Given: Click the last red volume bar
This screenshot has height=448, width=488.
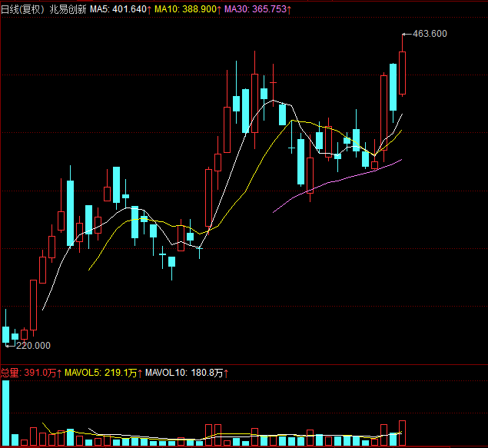Looking at the screenshot, I should pyautogui.click(x=402, y=433).
